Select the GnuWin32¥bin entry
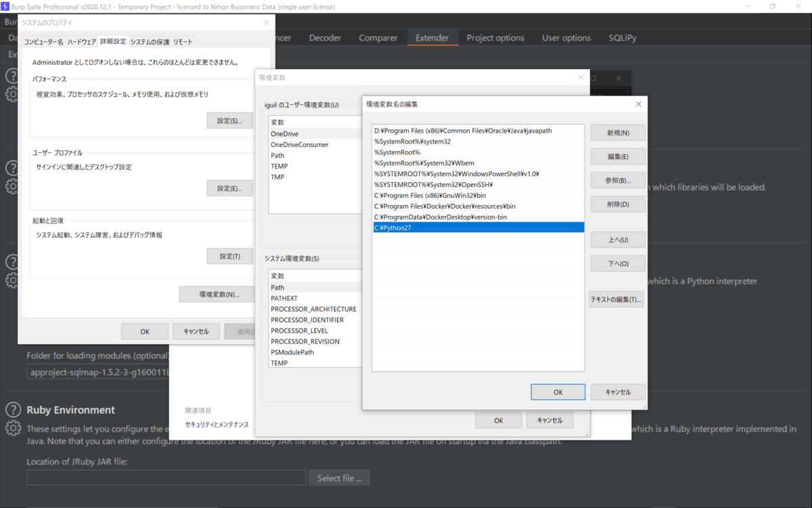The width and height of the screenshot is (812, 508). 478,196
